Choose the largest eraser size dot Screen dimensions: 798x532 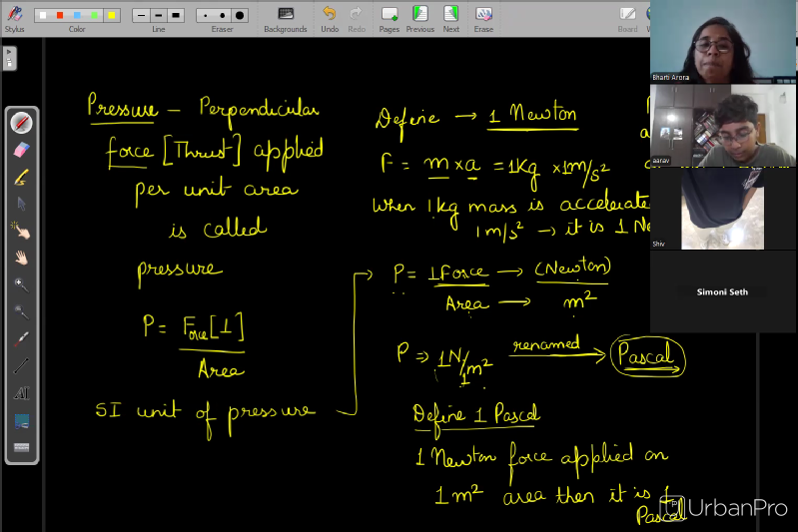[239, 15]
